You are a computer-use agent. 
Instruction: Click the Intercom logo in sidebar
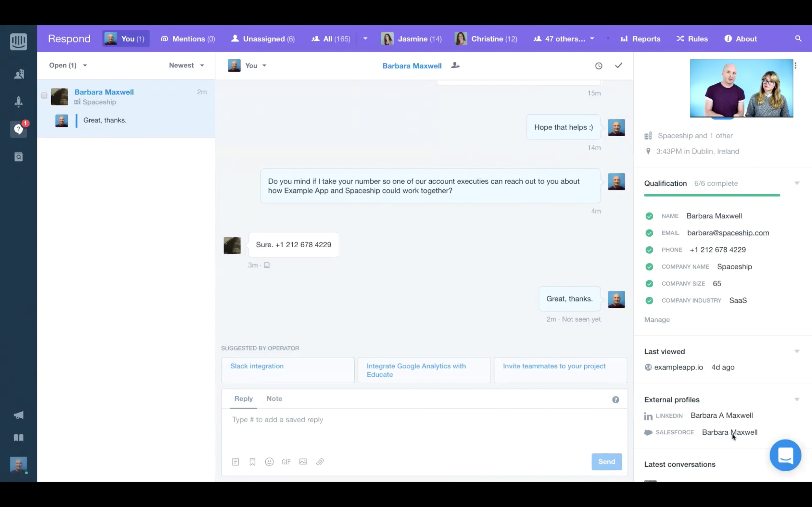coord(19,42)
